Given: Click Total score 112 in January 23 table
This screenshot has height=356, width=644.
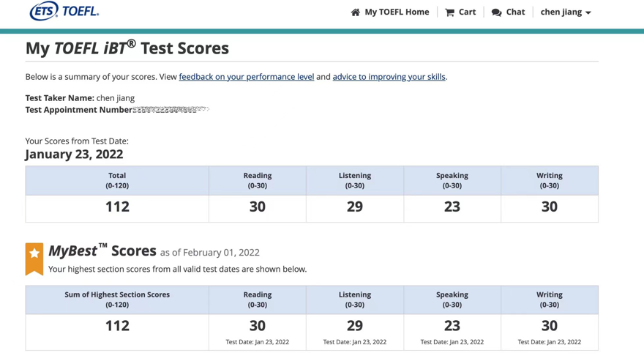Looking at the screenshot, I should coord(117,207).
